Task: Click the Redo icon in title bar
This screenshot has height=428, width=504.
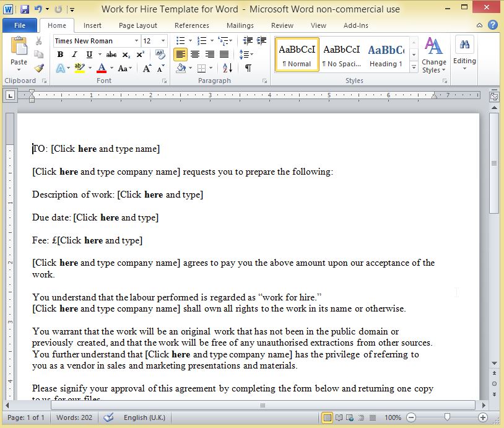Action: [58, 9]
